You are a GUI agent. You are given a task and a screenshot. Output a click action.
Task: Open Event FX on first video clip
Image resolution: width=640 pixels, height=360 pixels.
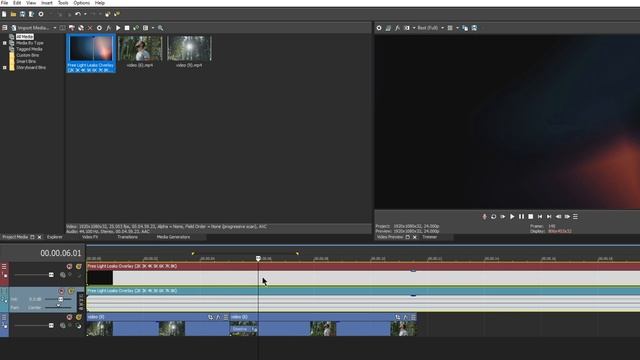(218, 317)
